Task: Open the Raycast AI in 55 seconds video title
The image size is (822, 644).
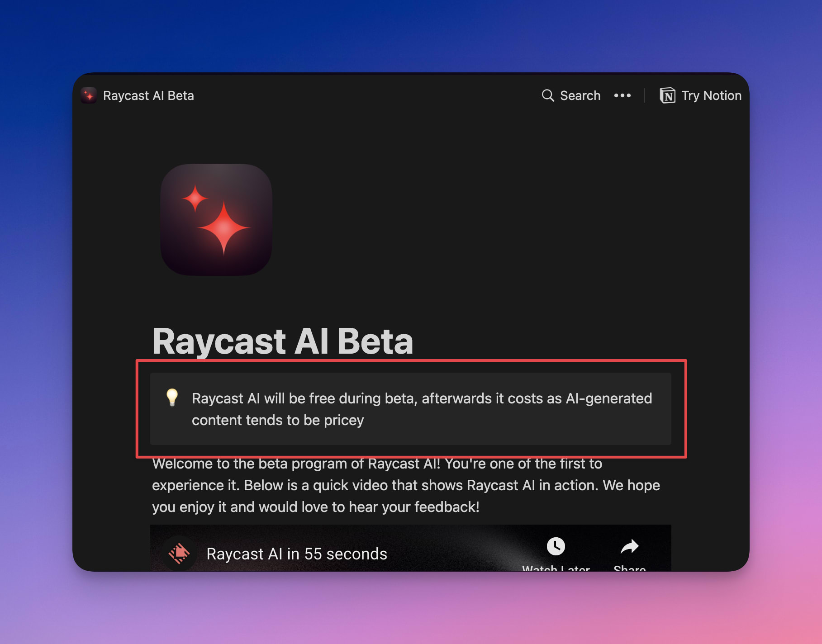Action: 297,554
